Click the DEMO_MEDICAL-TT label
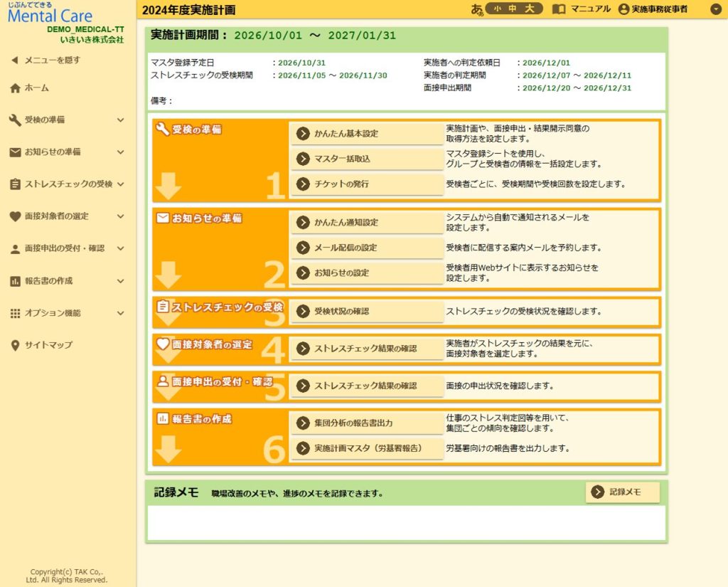 coord(85,29)
